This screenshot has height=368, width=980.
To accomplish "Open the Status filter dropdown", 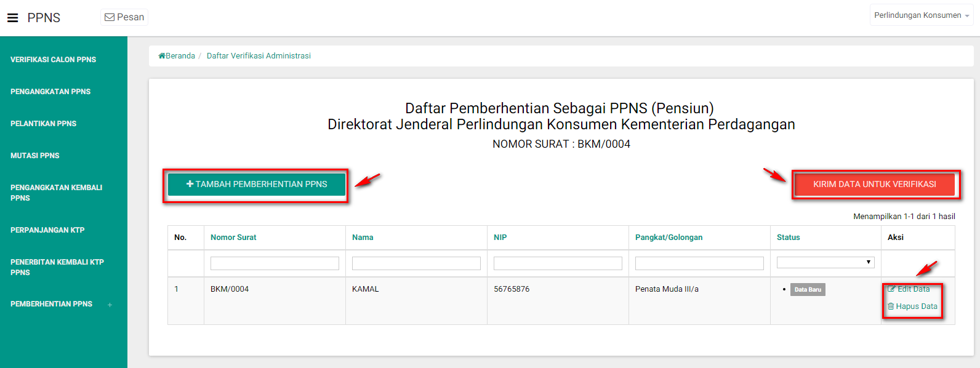I will click(825, 263).
